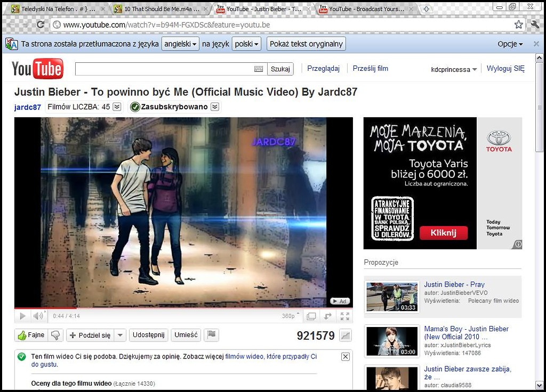This screenshot has height=392, width=546.
Task: Open the 'Justin Bieber - Pray' title link
Action: tap(454, 284)
